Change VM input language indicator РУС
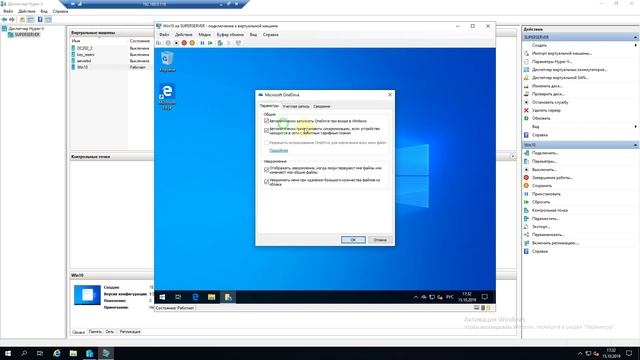The width and height of the screenshot is (640, 360). tap(449, 297)
